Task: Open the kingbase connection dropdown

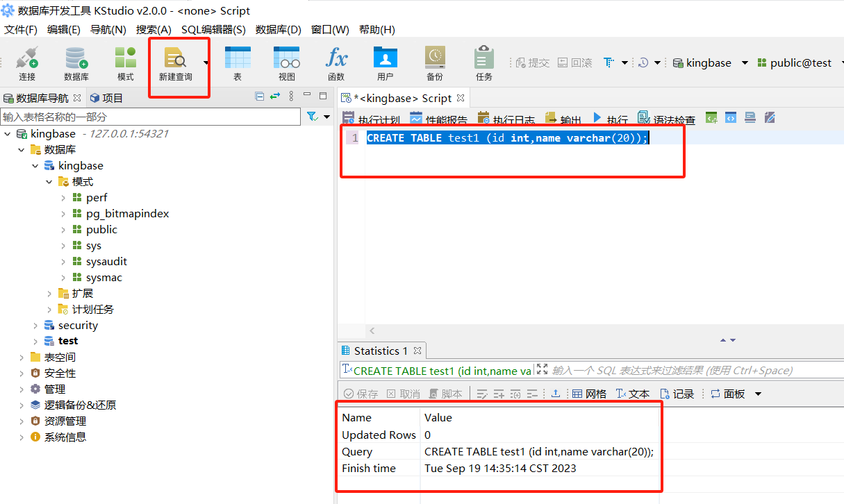Action: (745, 62)
